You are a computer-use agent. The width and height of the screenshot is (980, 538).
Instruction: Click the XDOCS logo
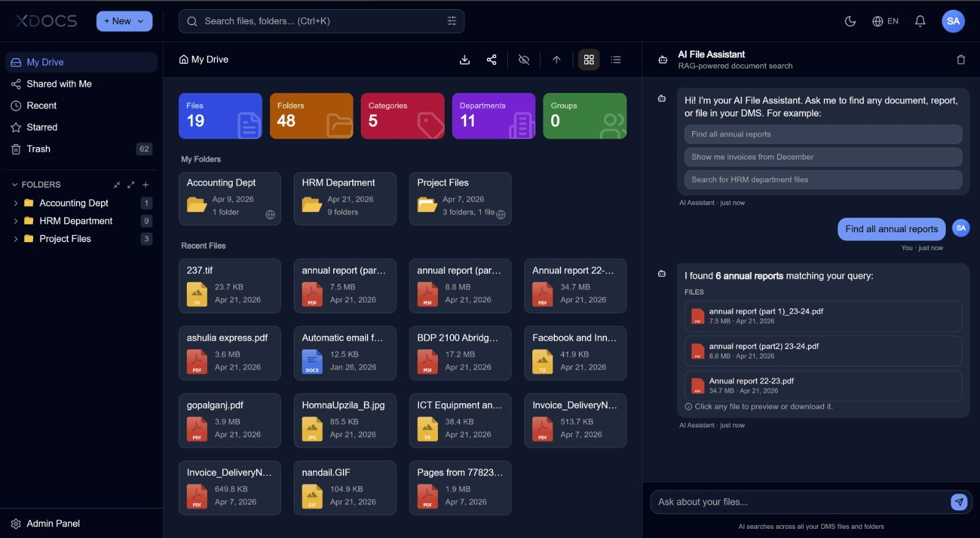47,21
